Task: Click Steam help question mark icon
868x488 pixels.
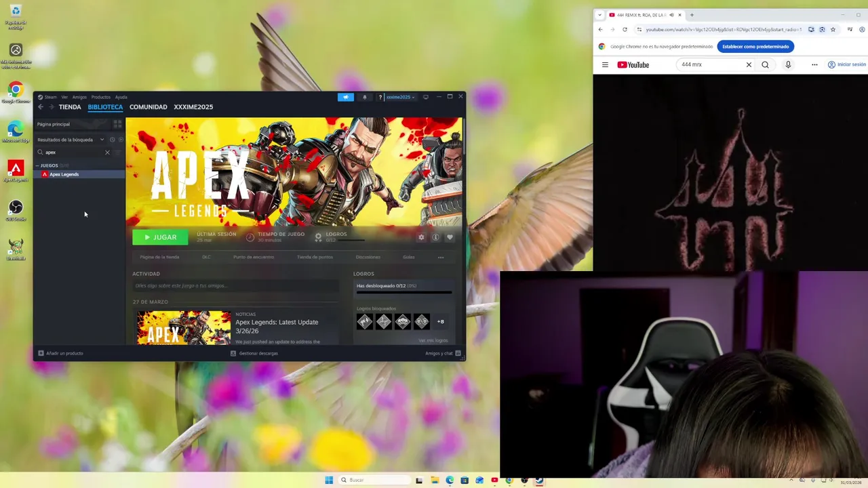Action: coord(380,97)
